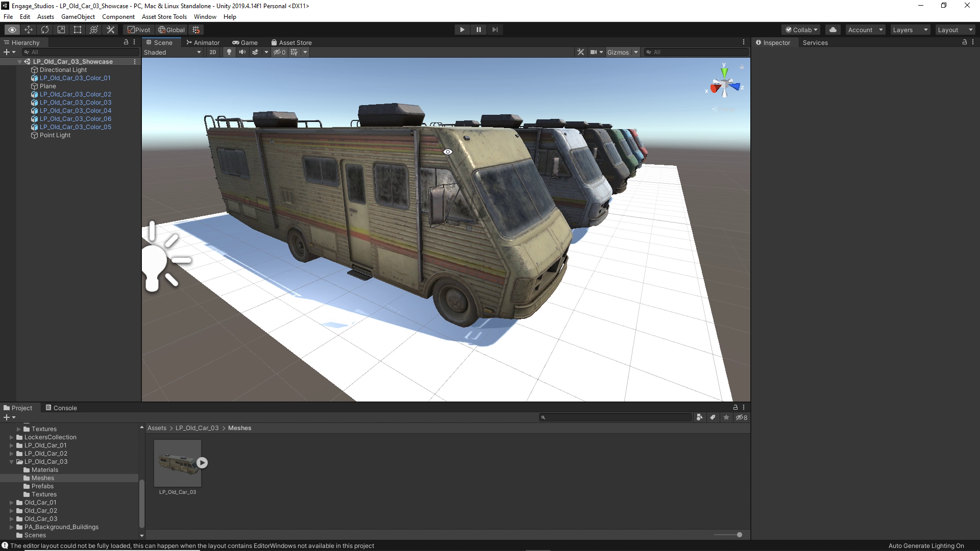Viewport: 980px width, 551px height.
Task: Toggle scene lighting bulb button
Action: point(229,52)
